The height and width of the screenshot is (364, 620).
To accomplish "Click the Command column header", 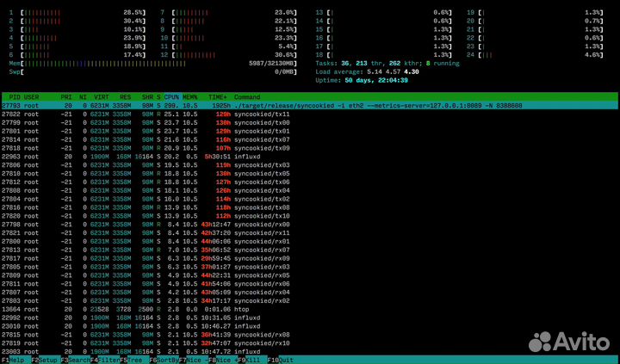I will [x=247, y=96].
